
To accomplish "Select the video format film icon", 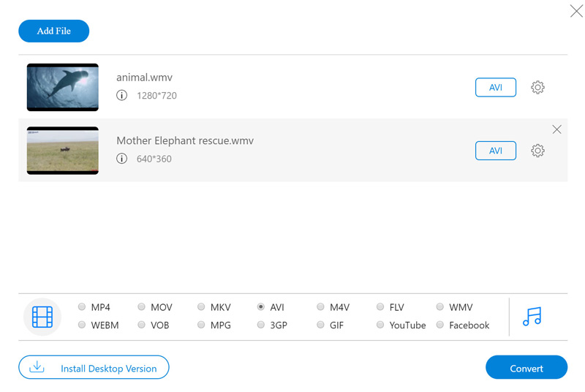I will [x=42, y=317].
